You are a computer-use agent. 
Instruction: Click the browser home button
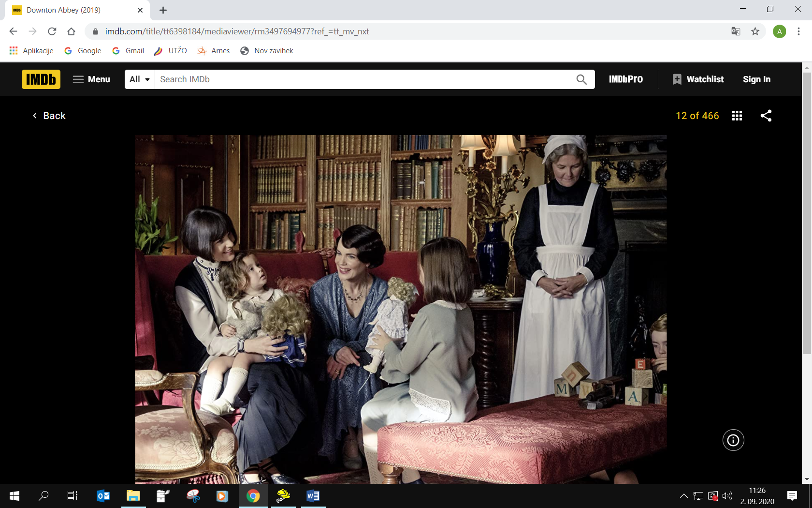pos(71,31)
